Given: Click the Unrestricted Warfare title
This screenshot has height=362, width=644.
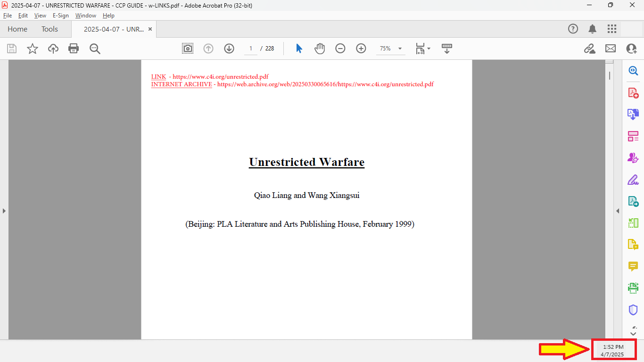Looking at the screenshot, I should (x=306, y=162).
